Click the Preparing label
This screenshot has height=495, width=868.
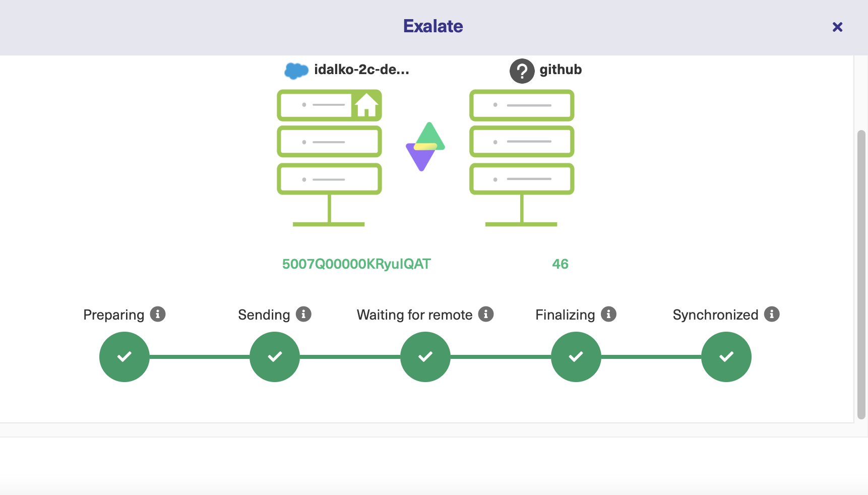(114, 315)
